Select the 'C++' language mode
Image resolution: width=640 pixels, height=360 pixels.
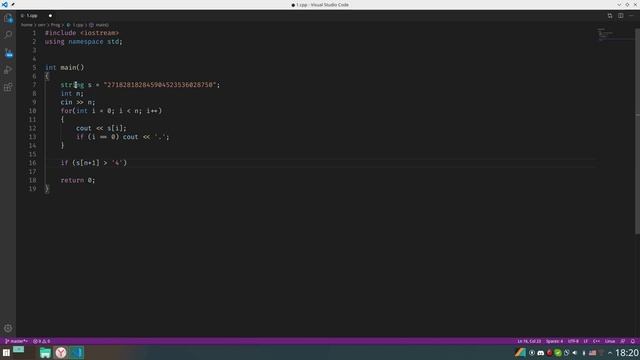[x=596, y=341]
